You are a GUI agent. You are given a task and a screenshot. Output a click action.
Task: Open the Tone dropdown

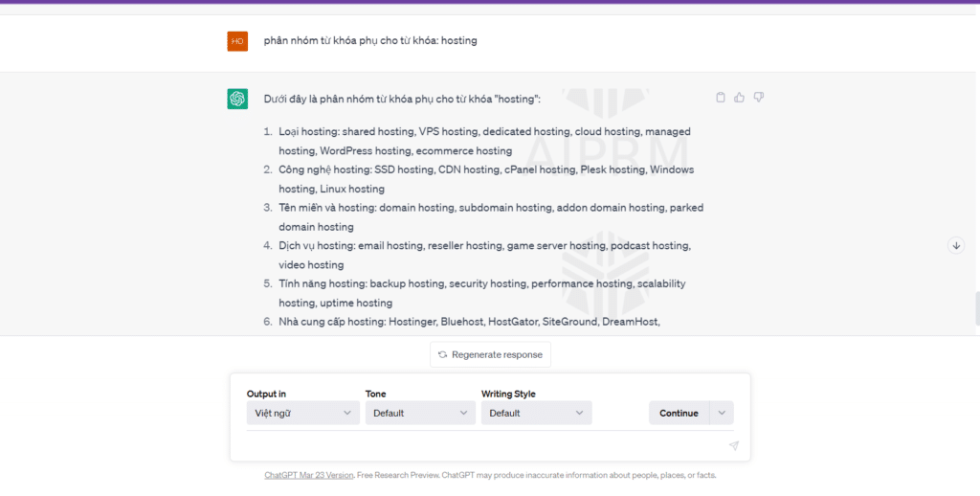point(421,413)
